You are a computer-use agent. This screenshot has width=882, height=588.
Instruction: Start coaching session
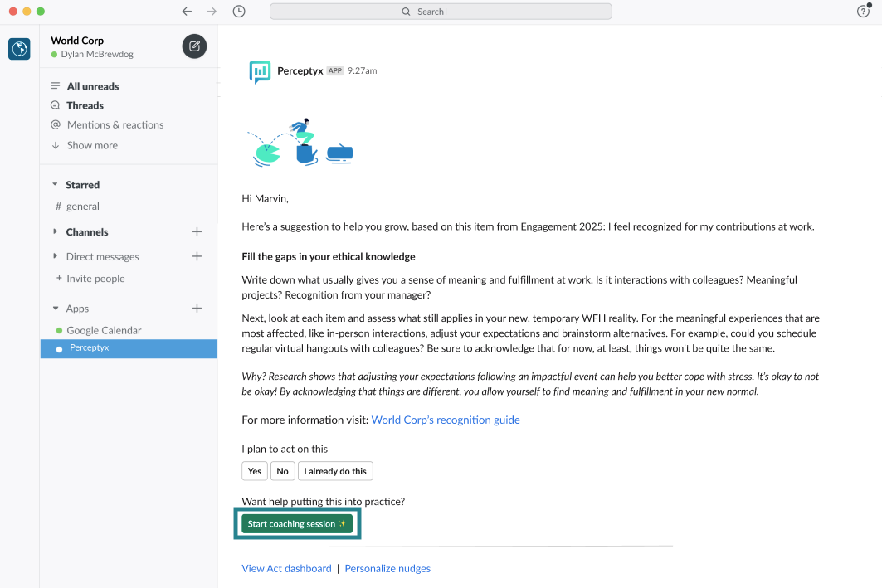pos(297,524)
